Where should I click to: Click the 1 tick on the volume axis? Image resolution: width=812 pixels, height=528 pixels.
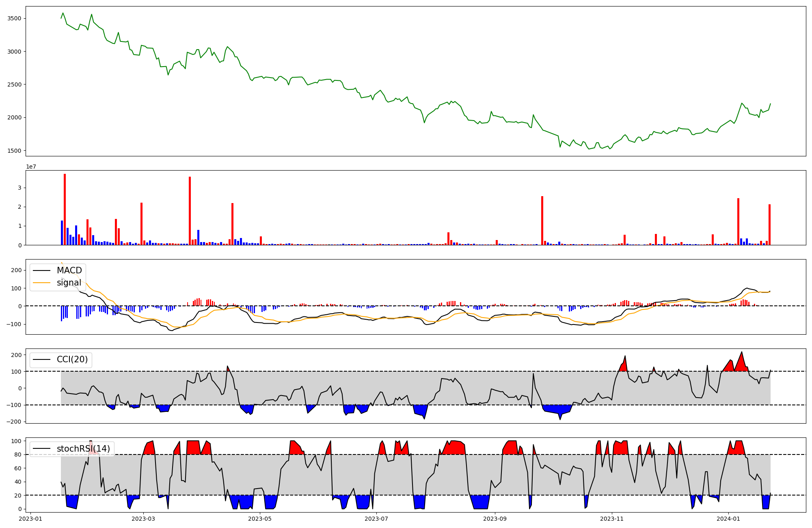(x=19, y=226)
